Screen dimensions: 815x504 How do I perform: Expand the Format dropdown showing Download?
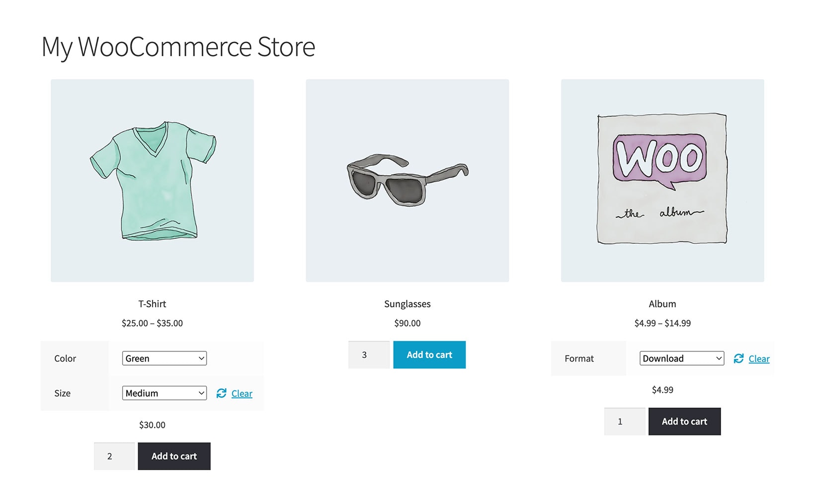(681, 359)
